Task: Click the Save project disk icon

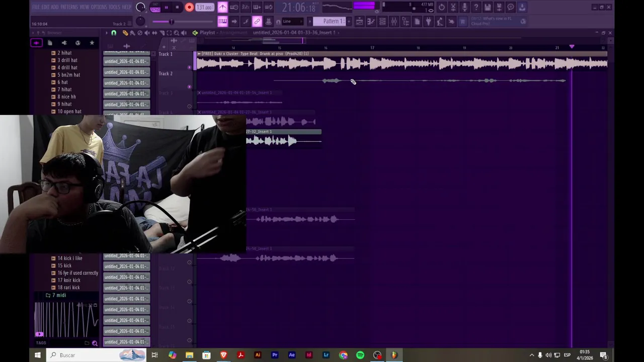Action: 488,7
